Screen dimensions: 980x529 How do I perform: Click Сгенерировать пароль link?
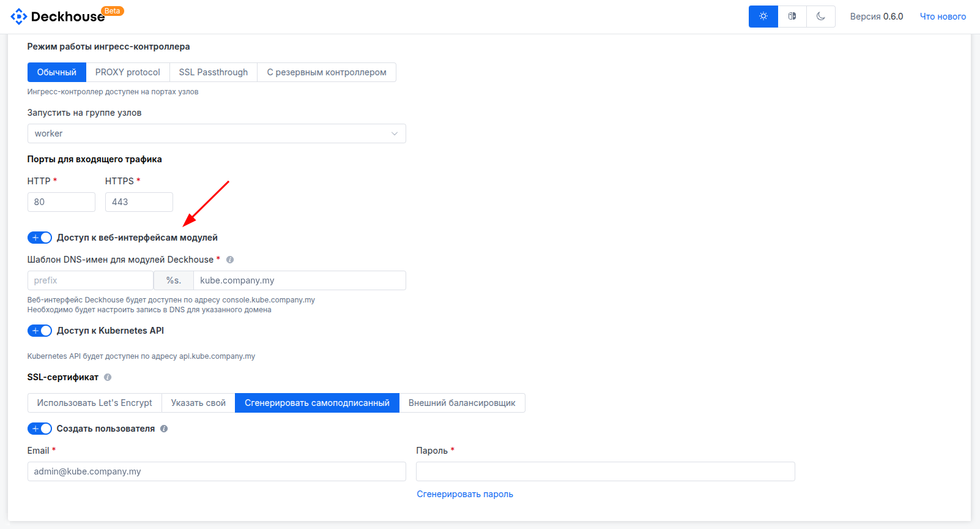(x=464, y=494)
